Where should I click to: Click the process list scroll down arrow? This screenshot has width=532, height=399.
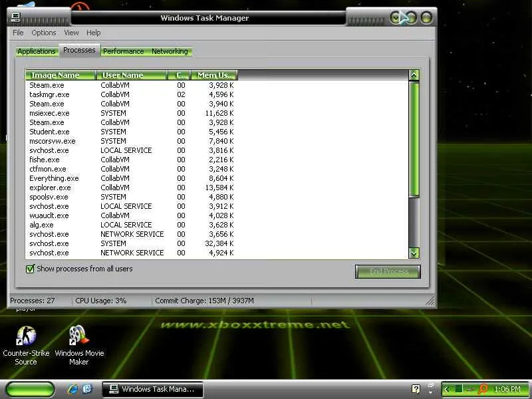414,253
